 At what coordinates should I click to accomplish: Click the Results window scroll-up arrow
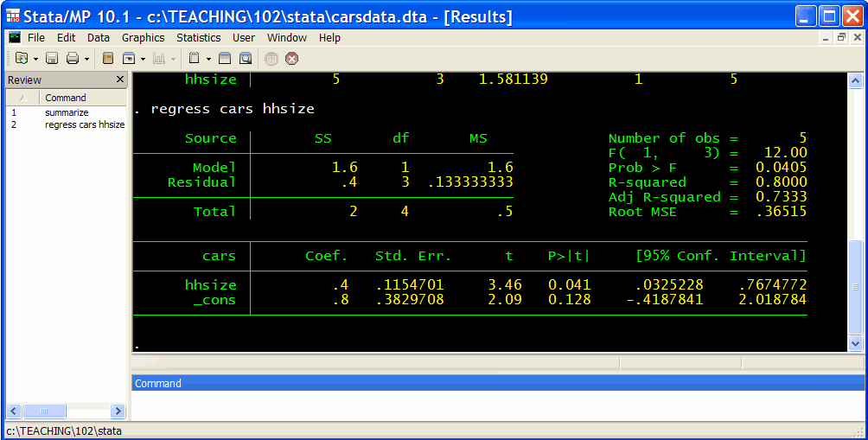click(x=856, y=80)
